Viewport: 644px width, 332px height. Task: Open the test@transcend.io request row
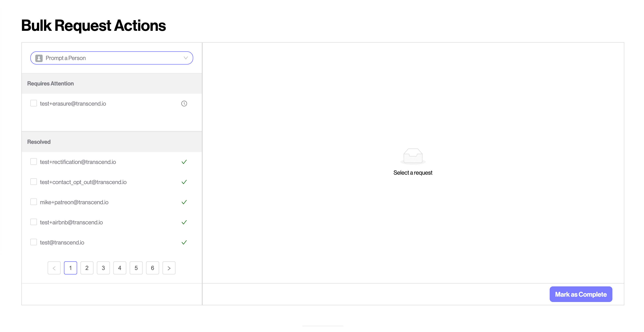tap(62, 242)
